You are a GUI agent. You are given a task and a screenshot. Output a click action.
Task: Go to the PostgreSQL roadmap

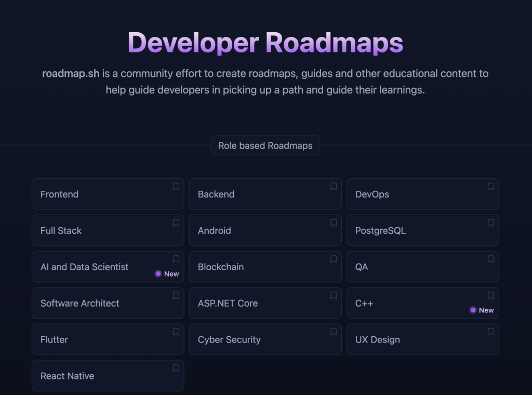click(x=423, y=230)
